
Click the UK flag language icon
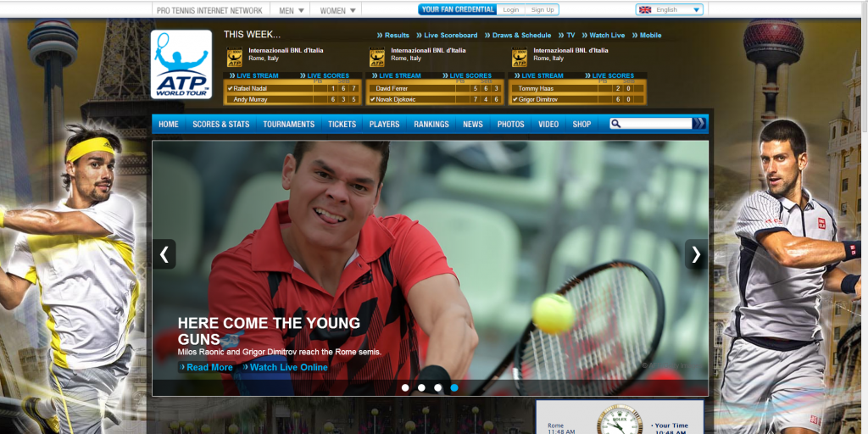(645, 9)
